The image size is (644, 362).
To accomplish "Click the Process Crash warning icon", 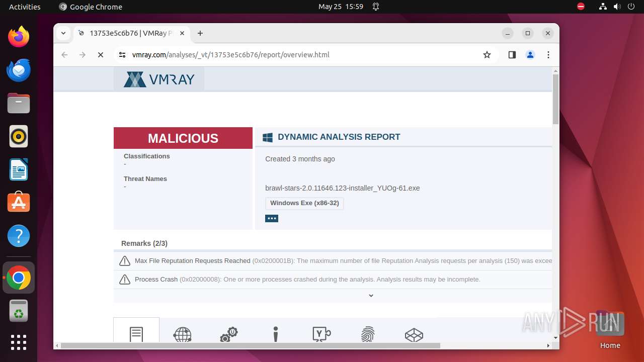I will pyautogui.click(x=124, y=280).
